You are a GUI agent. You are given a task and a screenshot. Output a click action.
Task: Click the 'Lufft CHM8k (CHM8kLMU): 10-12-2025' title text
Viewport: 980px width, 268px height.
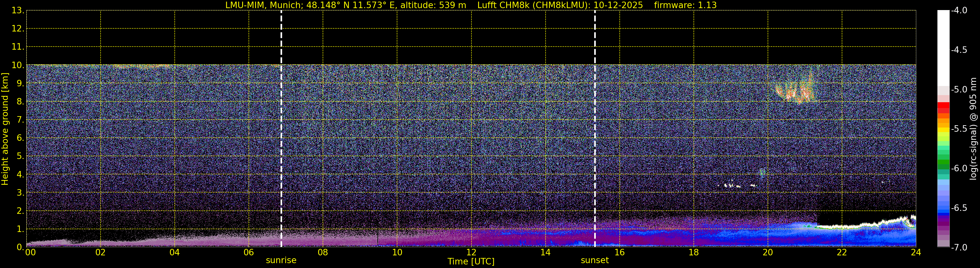(560, 5)
